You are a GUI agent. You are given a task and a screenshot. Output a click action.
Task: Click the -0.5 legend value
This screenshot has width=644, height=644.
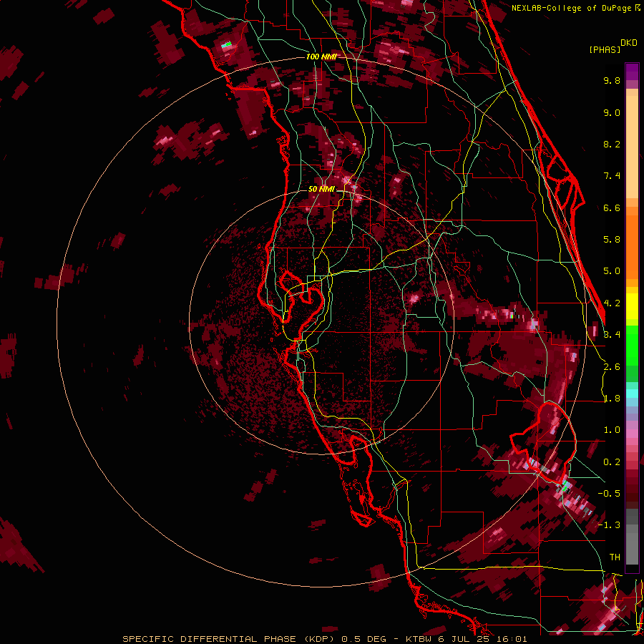tap(609, 494)
